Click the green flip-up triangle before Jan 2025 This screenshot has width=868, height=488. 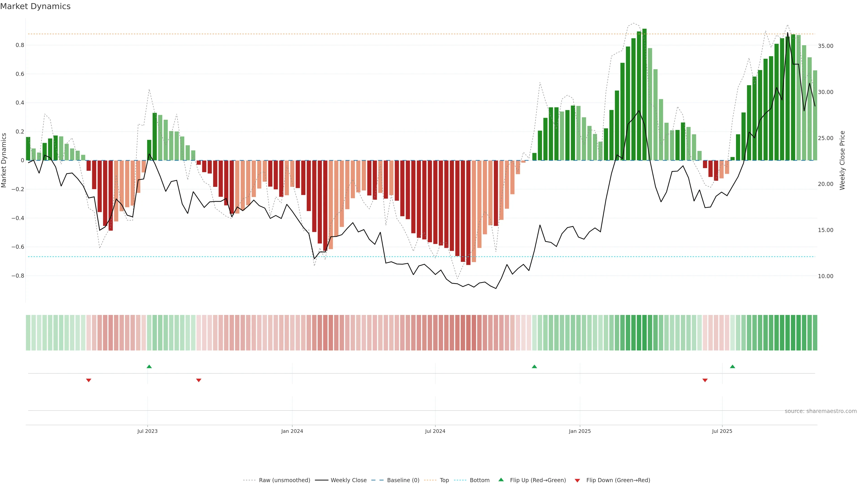click(534, 366)
